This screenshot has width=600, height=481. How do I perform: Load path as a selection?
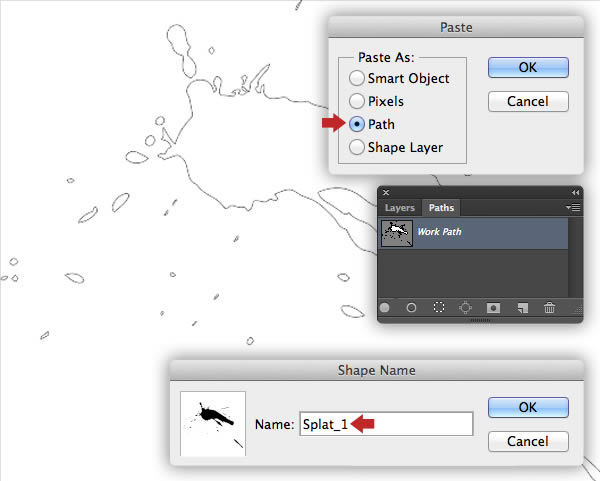click(x=439, y=308)
